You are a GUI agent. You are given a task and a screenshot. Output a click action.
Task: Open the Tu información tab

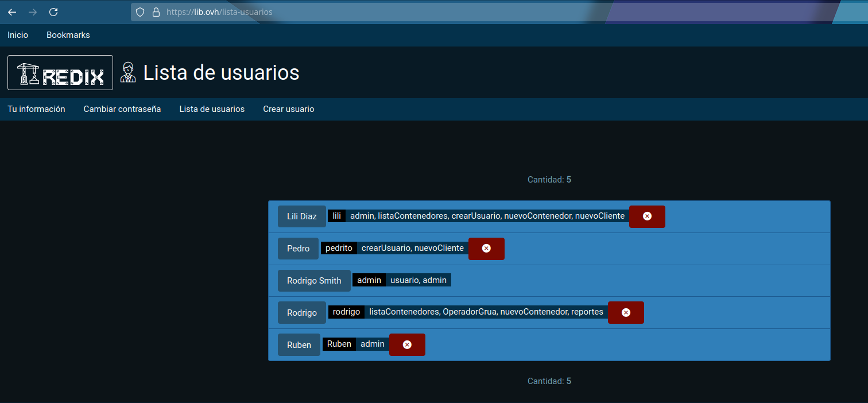36,109
